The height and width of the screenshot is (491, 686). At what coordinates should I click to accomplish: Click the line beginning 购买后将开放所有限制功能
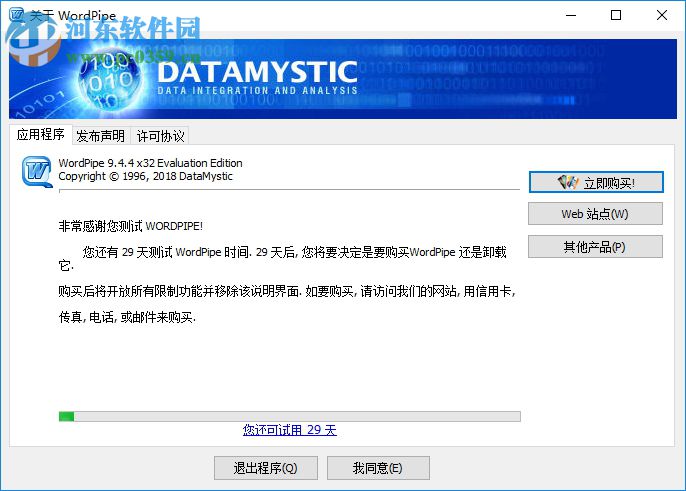coord(287,291)
